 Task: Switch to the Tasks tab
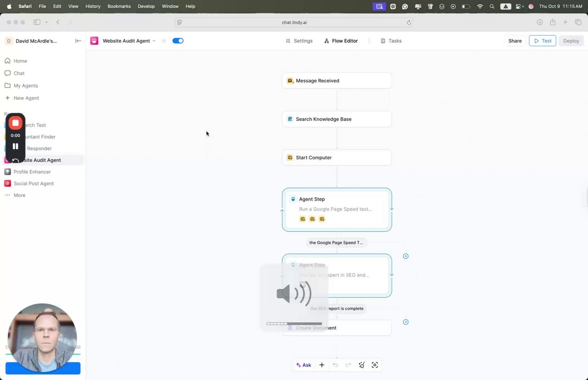click(x=391, y=41)
